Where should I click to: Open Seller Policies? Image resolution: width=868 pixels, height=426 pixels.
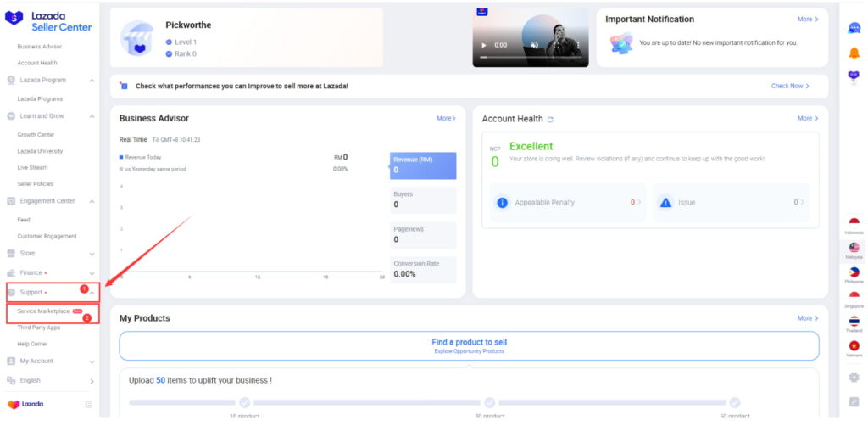pos(36,184)
